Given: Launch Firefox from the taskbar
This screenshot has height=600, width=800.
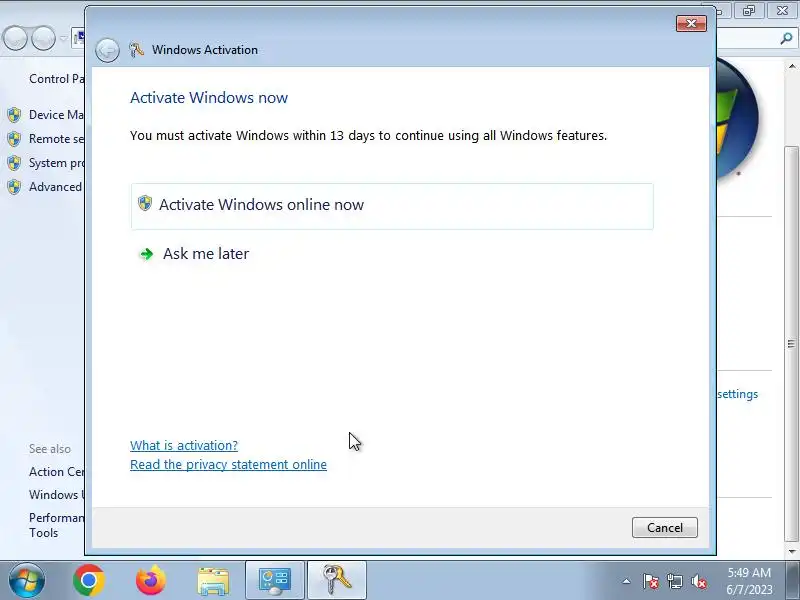Looking at the screenshot, I should [x=151, y=581].
